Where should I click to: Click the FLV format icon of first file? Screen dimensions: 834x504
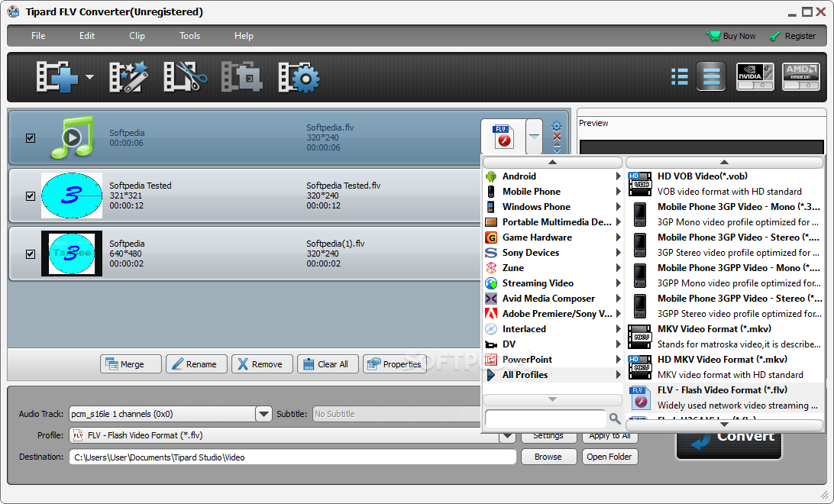coord(503,137)
